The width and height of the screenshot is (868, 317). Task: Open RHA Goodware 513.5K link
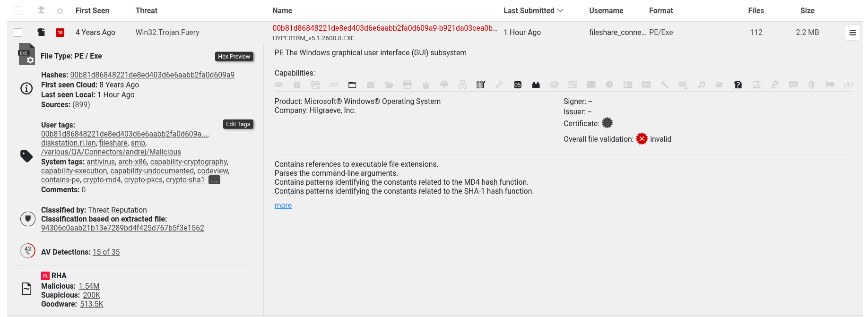click(x=92, y=304)
